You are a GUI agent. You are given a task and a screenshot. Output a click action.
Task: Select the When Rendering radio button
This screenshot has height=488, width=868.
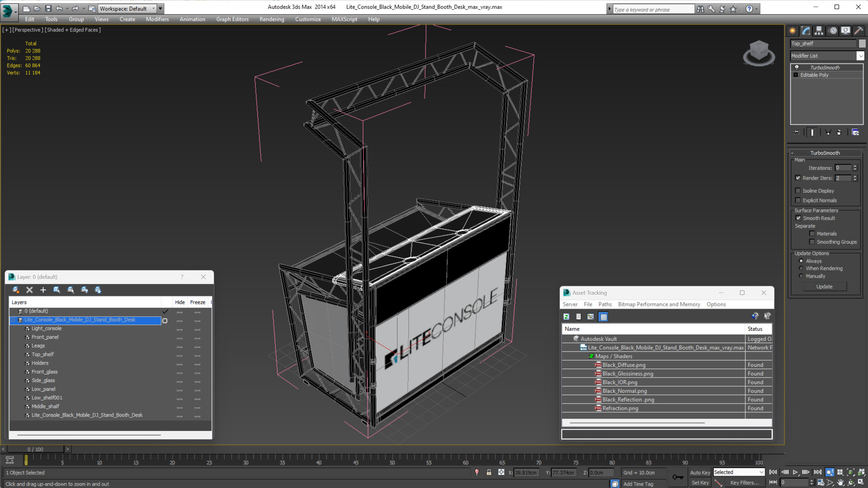(x=801, y=268)
